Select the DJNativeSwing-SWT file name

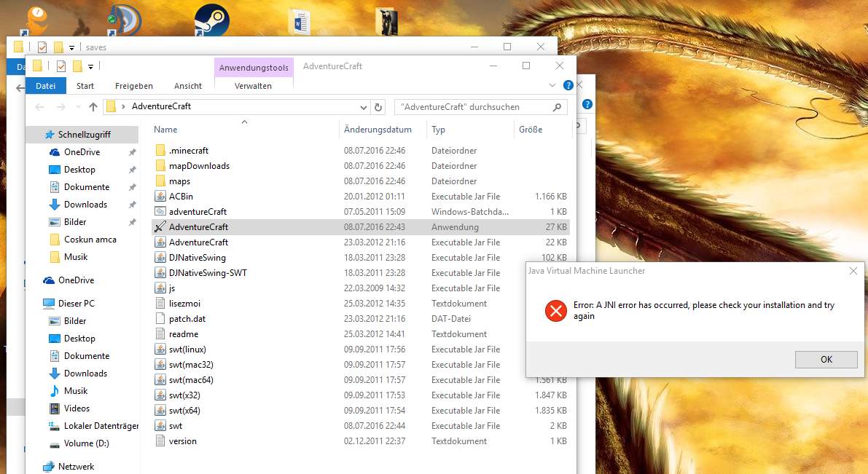208,272
